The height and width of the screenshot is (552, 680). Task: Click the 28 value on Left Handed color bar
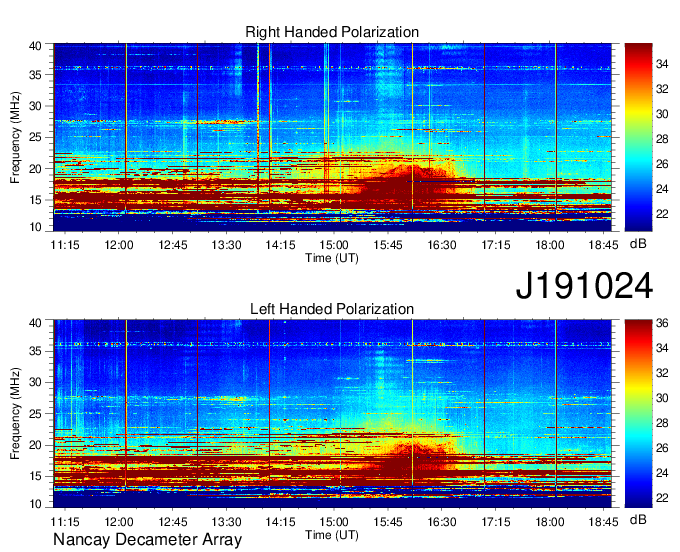click(662, 423)
